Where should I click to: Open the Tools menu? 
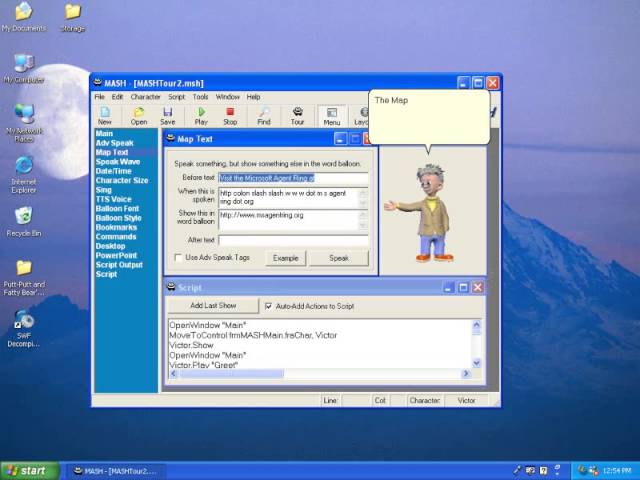(x=201, y=97)
